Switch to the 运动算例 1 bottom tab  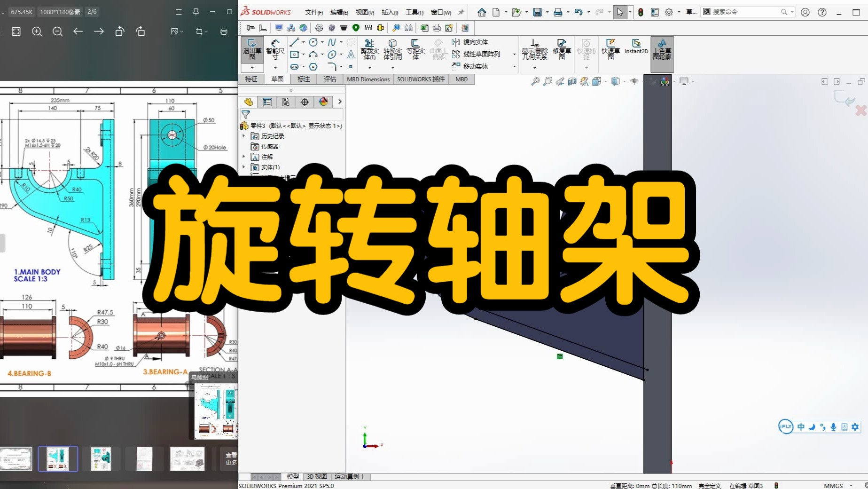(x=349, y=476)
